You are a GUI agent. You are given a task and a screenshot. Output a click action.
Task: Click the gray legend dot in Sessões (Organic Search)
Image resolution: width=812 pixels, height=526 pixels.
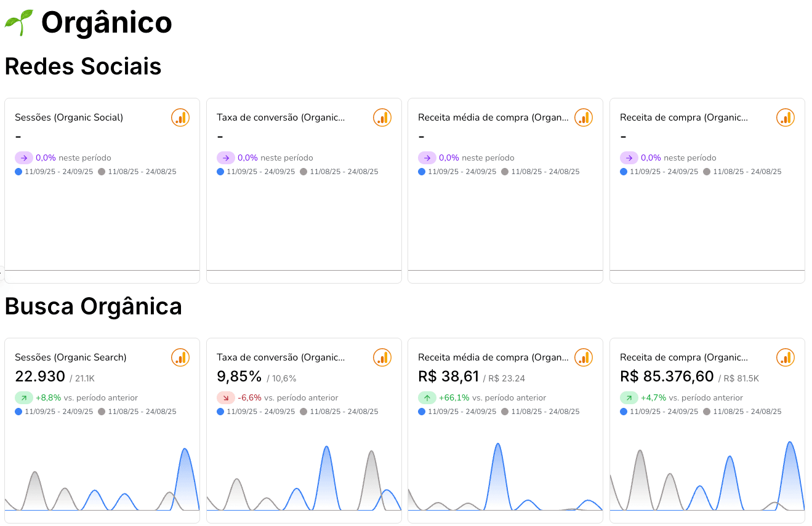102,412
